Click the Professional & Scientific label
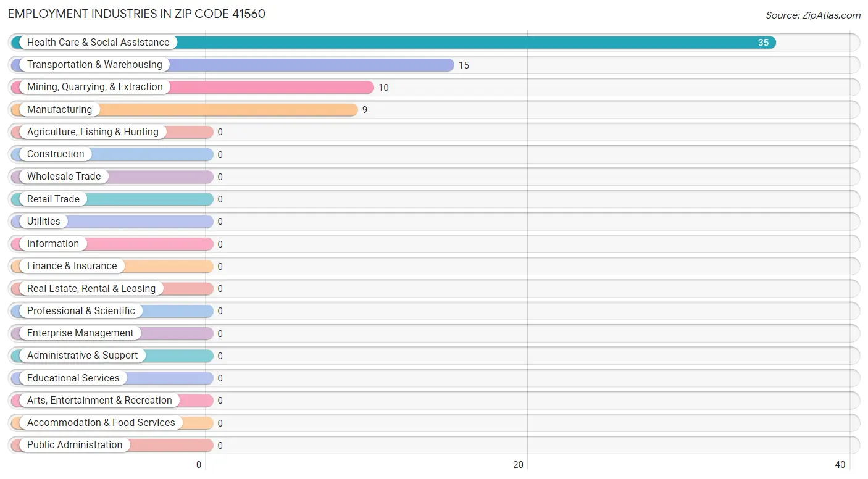 pyautogui.click(x=81, y=311)
